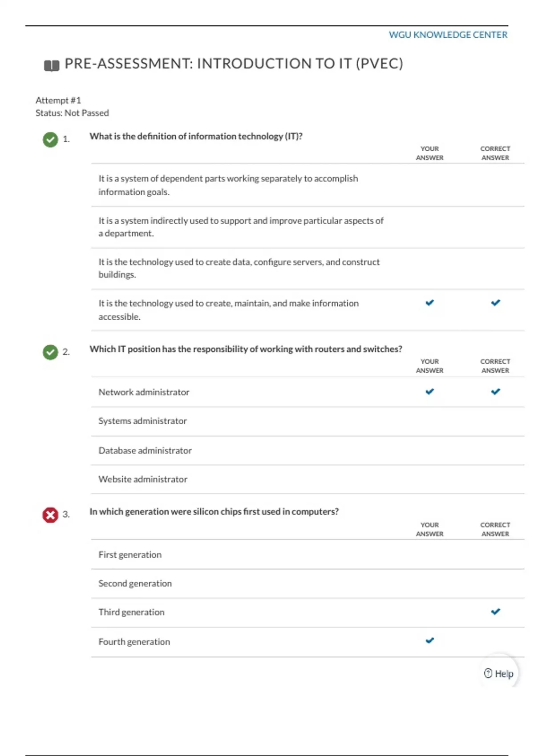Click the red incorrect icon for question 3
The width and height of the screenshot is (534, 756).
point(50,515)
